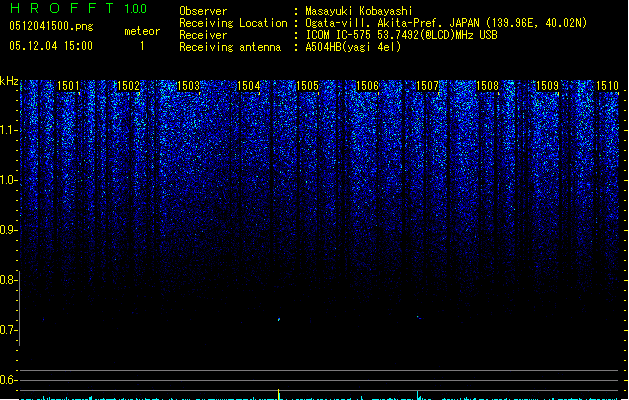
Task: Click the Receiving antenna label
Action: (230, 47)
